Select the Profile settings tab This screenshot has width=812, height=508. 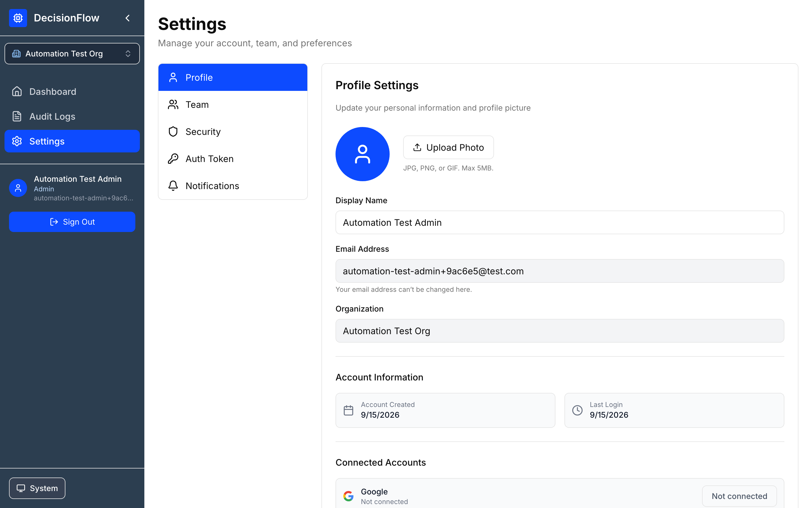(x=233, y=77)
